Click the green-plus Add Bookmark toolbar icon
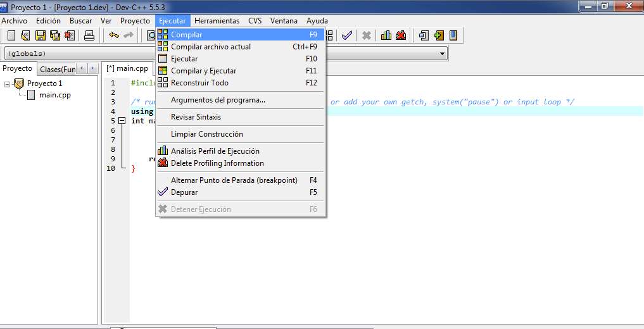Viewport: 644px width, 329px height. (439, 35)
